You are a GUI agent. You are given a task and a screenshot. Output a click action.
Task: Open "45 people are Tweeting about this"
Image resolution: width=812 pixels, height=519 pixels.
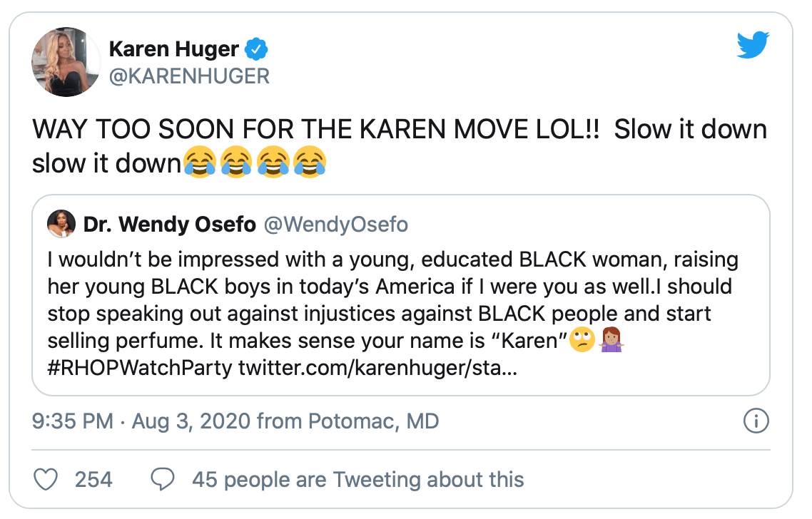click(357, 479)
